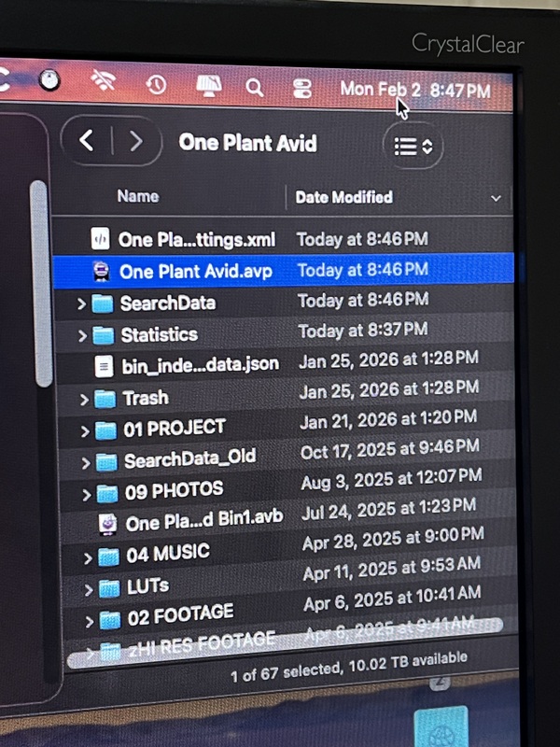Open Control Center from menu bar
Screen dimensions: 560x747
pos(301,89)
